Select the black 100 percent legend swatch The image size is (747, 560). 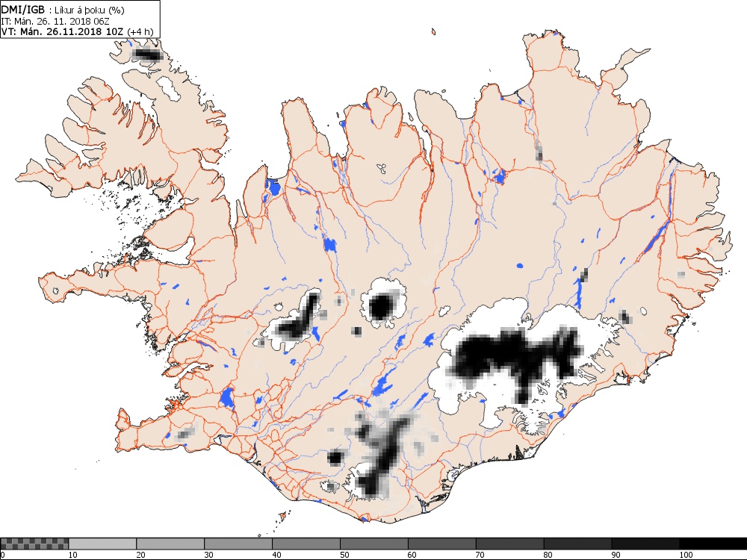(713, 544)
